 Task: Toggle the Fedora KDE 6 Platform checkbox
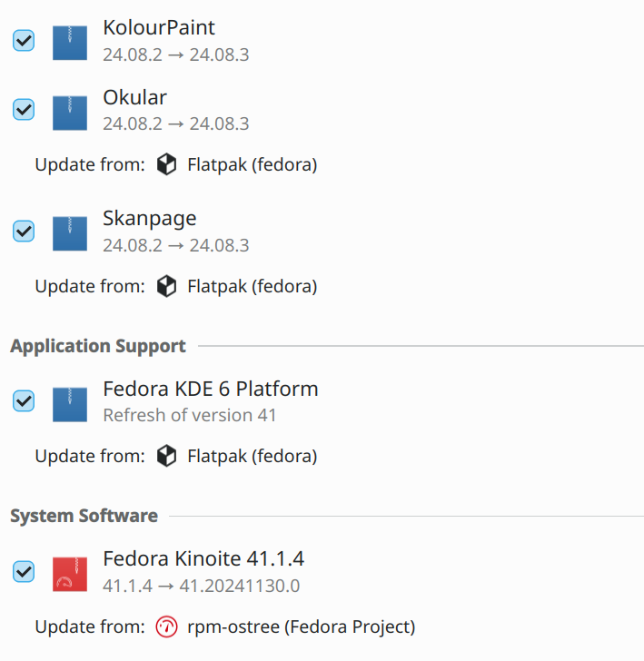[24, 401]
